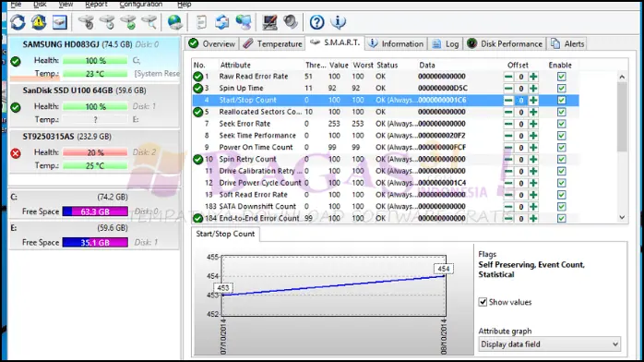644x362 pixels.
Task: Click the send report arrows toolbar icon
Action: click(222, 22)
